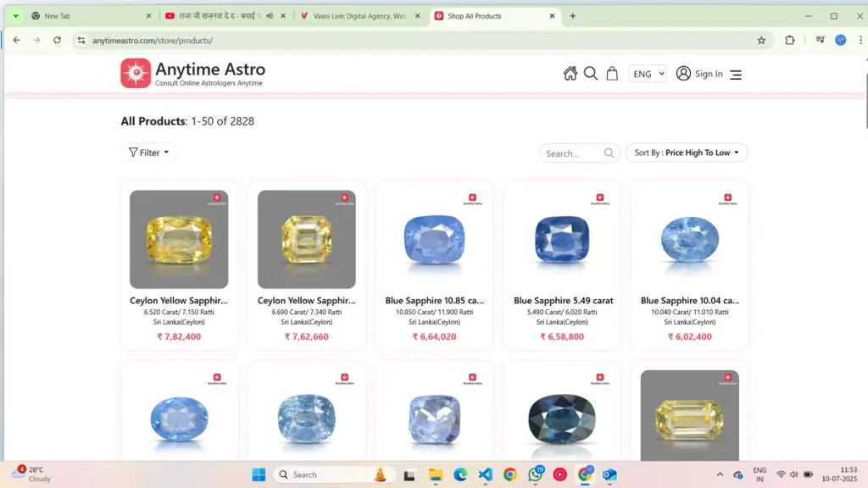The height and width of the screenshot is (488, 868).
Task: Open volume control in system tray
Action: click(x=793, y=474)
